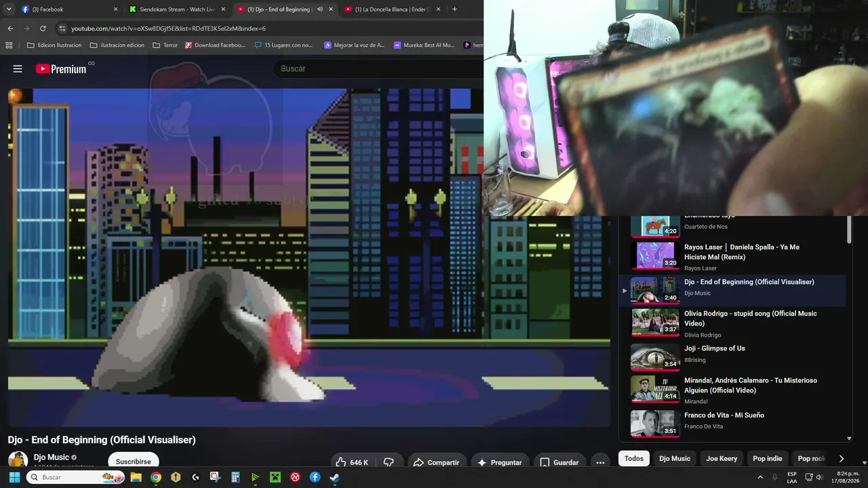This screenshot has height=488, width=868.
Task: Click the Windows taskbar Buscar search box
Action: point(76,477)
